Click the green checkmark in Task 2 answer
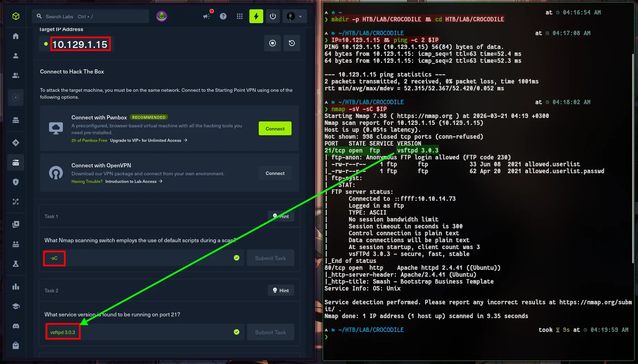 pos(237,332)
